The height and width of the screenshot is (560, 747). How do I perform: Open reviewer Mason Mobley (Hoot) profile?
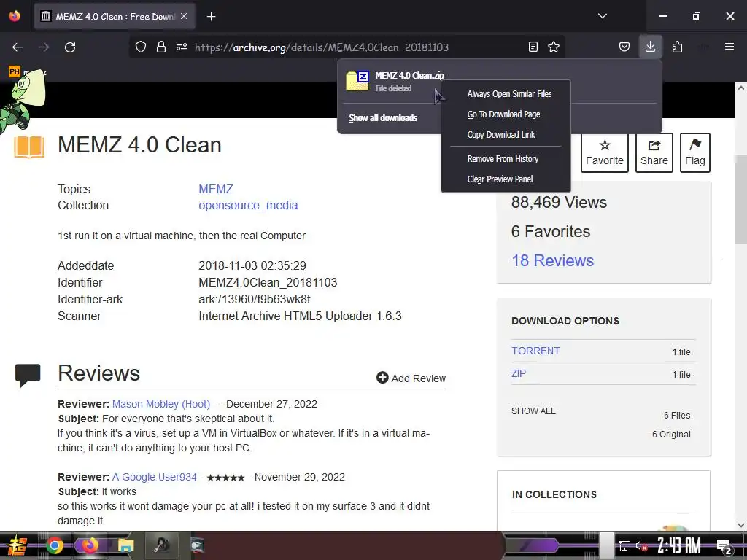pos(161,404)
